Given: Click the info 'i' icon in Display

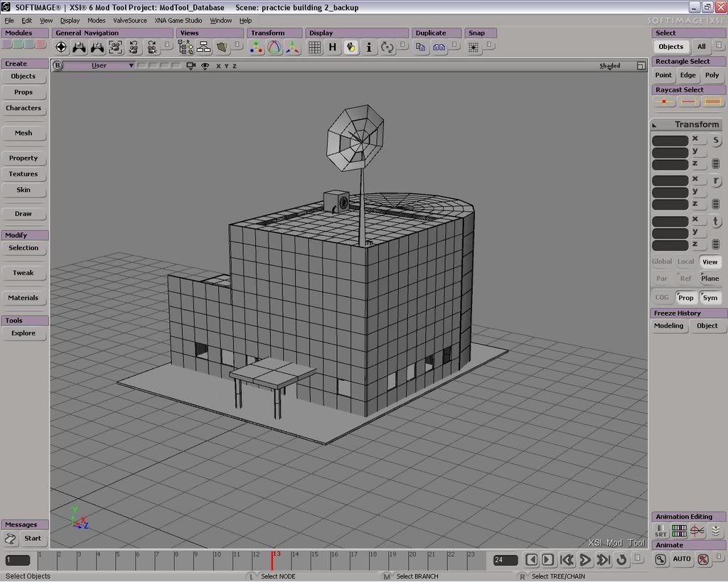Looking at the screenshot, I should (369, 48).
